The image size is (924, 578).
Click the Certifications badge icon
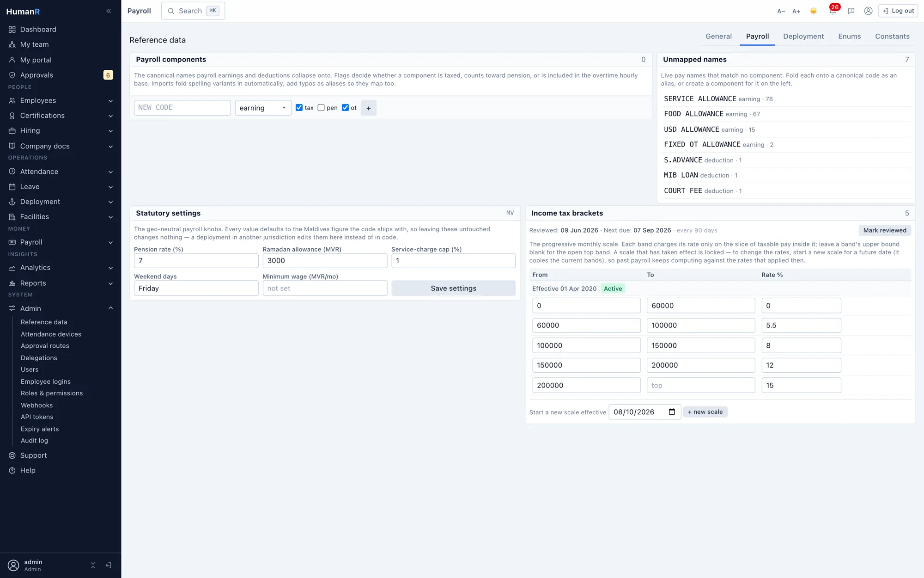[x=12, y=116]
